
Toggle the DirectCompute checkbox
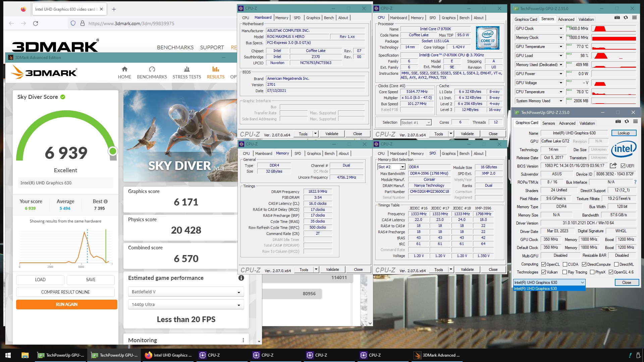coord(584,264)
